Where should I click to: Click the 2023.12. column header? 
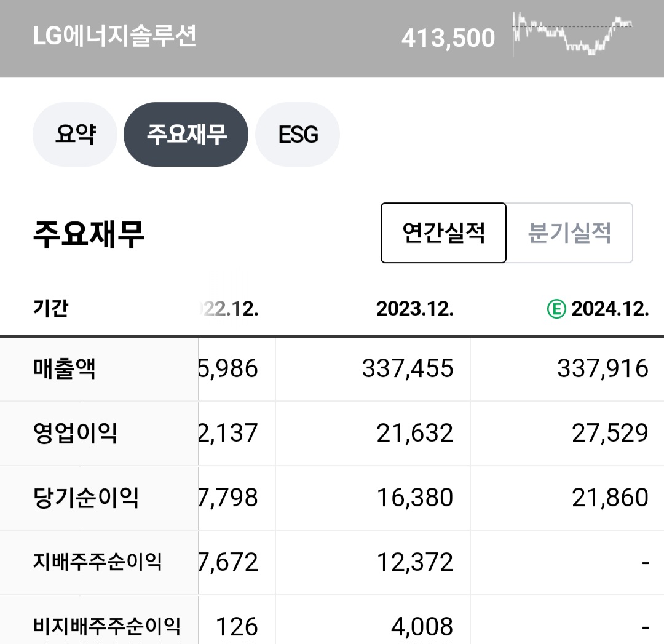click(414, 309)
